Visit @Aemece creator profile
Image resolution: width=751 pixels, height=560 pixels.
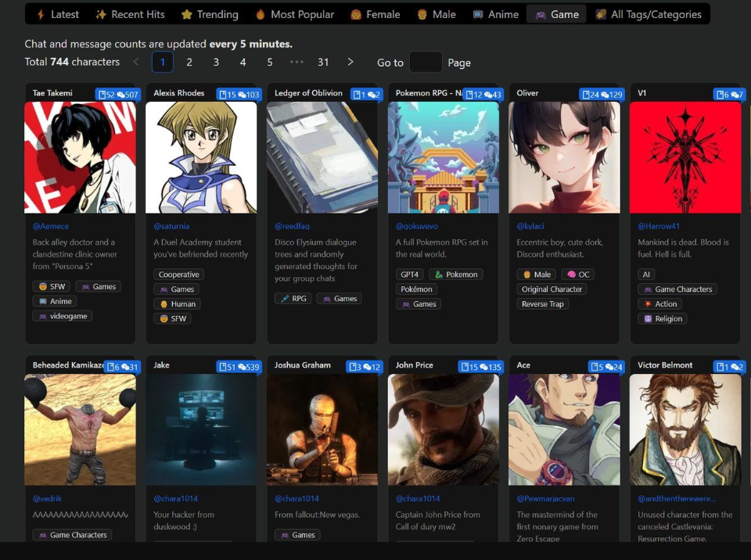pos(51,226)
